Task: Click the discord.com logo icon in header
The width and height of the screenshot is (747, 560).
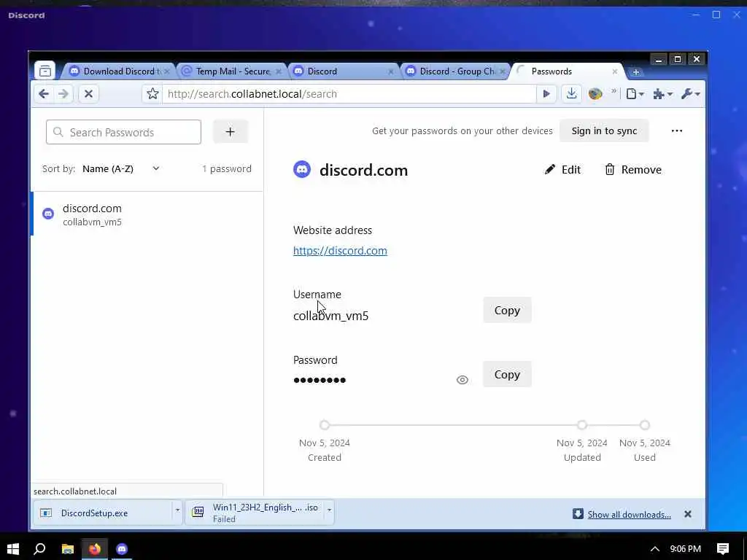Action: (302, 169)
